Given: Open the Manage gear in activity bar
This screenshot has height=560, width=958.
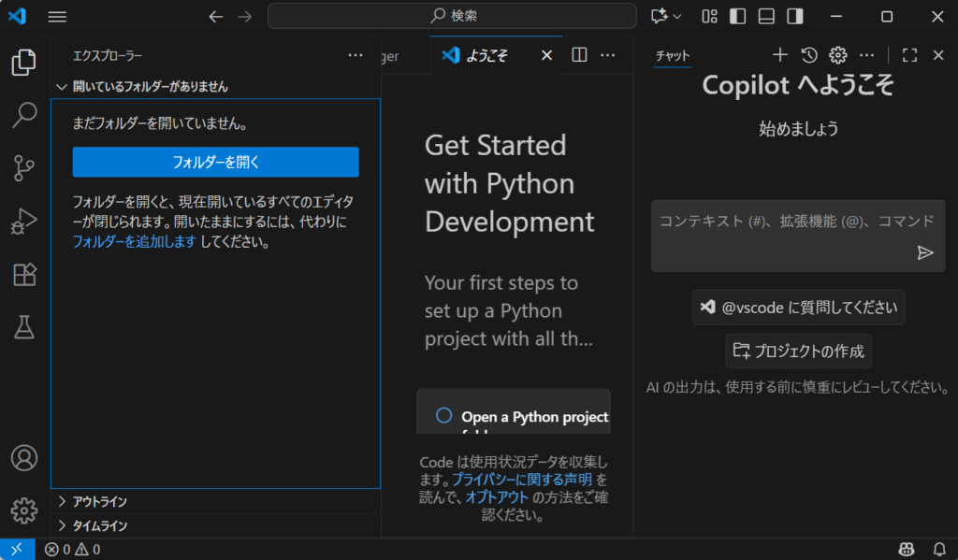Looking at the screenshot, I should point(24,510).
